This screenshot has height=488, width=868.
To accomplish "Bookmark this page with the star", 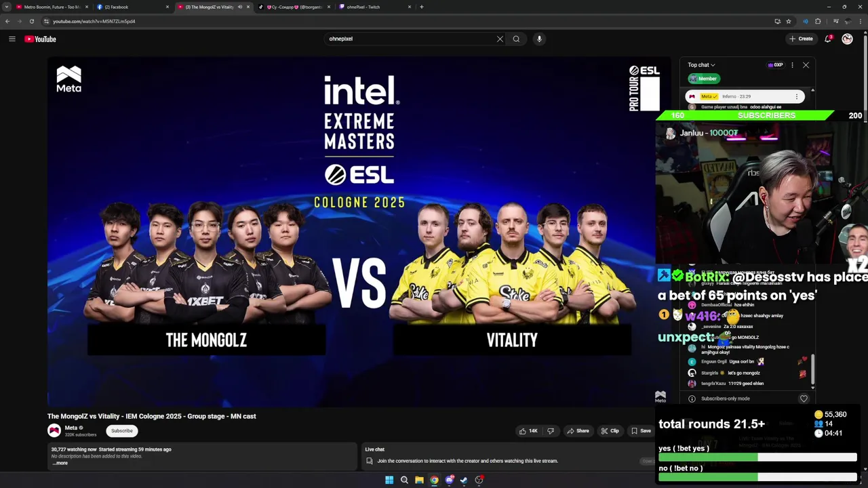I will click(x=789, y=21).
